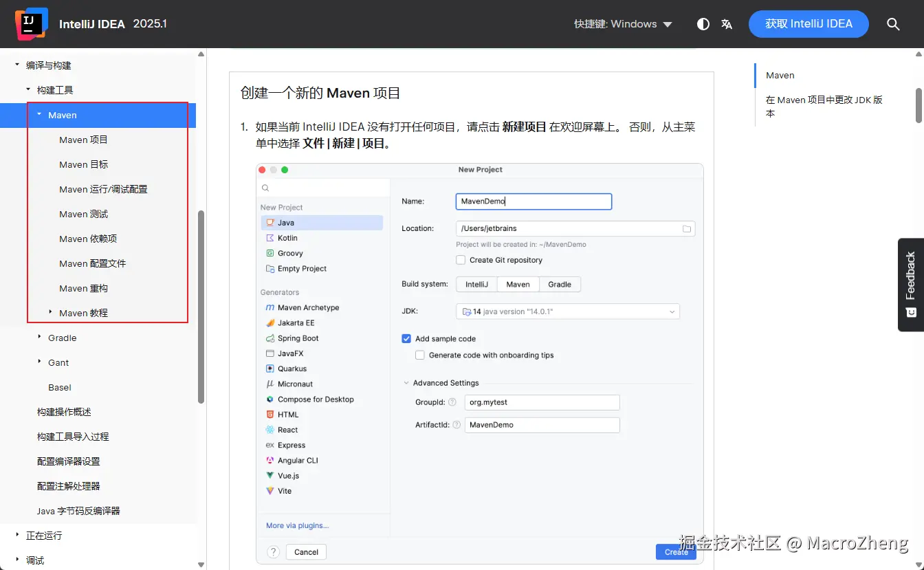924x570 pixels.
Task: Click the GroupId field org.mytest
Action: [542, 402]
